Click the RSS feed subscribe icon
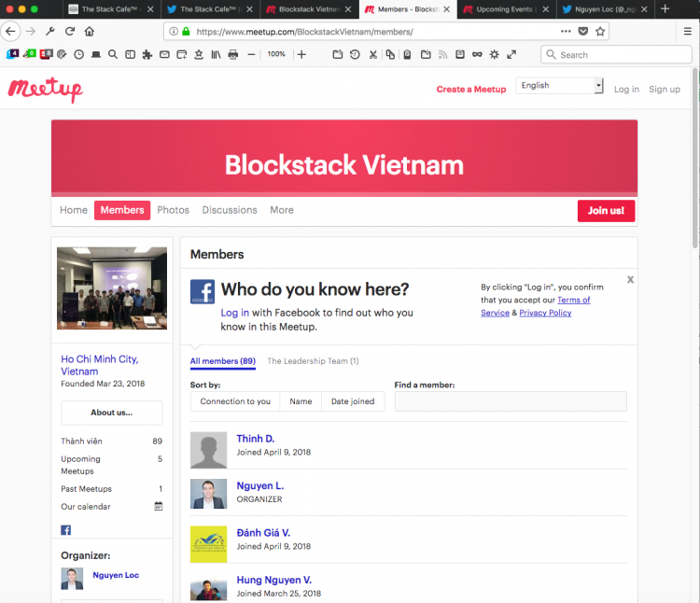 442,54
